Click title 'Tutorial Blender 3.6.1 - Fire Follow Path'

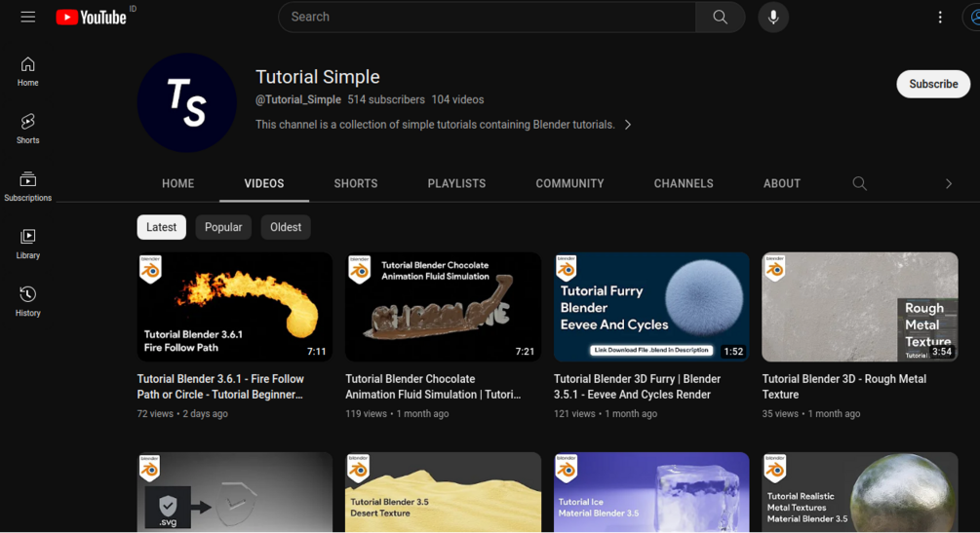click(x=220, y=387)
